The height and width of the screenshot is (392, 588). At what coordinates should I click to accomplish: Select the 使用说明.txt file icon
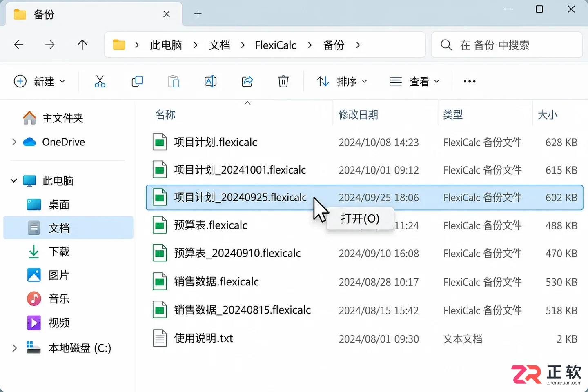(x=160, y=338)
